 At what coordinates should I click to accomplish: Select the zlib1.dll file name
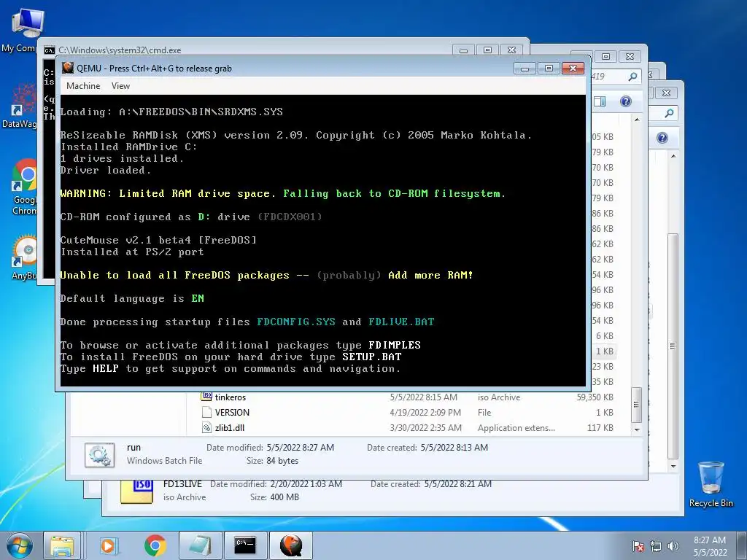point(230,427)
